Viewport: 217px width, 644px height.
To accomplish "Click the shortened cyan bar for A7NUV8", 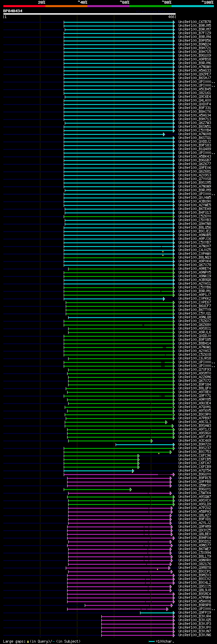I will pos(114,134).
